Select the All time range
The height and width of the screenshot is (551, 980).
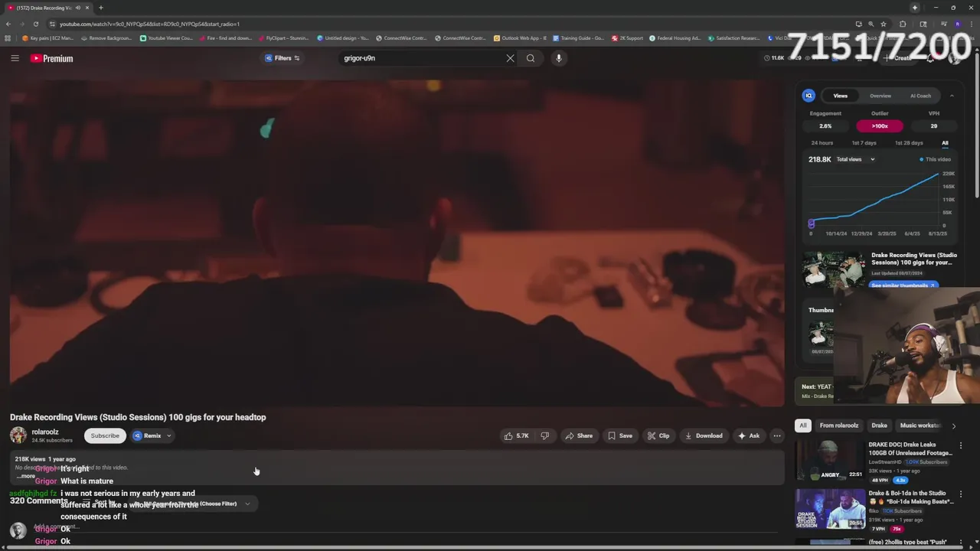point(945,143)
